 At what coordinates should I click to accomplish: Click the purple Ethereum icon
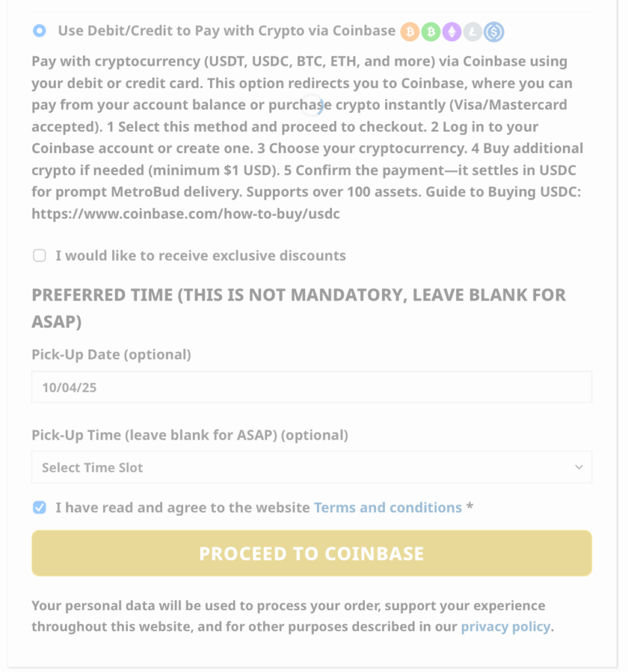(x=451, y=31)
